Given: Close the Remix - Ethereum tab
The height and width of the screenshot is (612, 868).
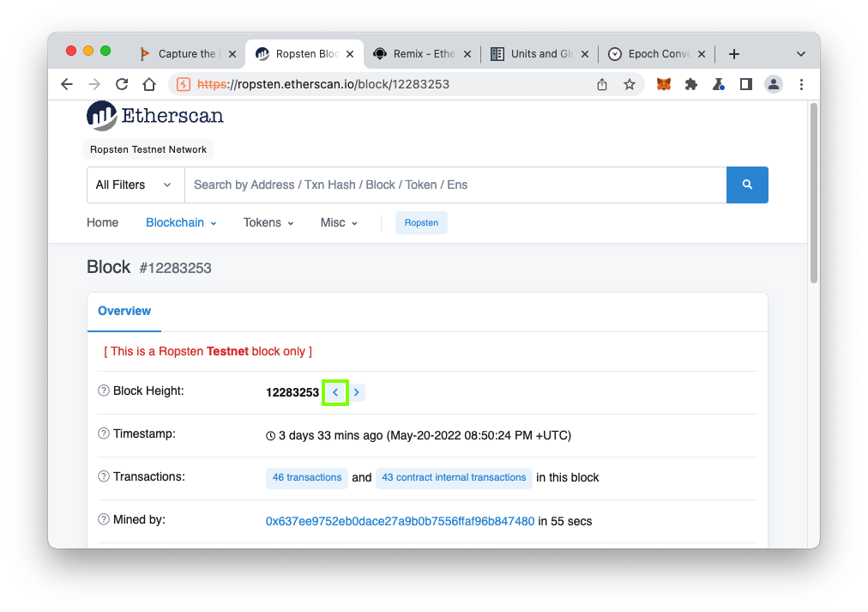Looking at the screenshot, I should coord(467,54).
